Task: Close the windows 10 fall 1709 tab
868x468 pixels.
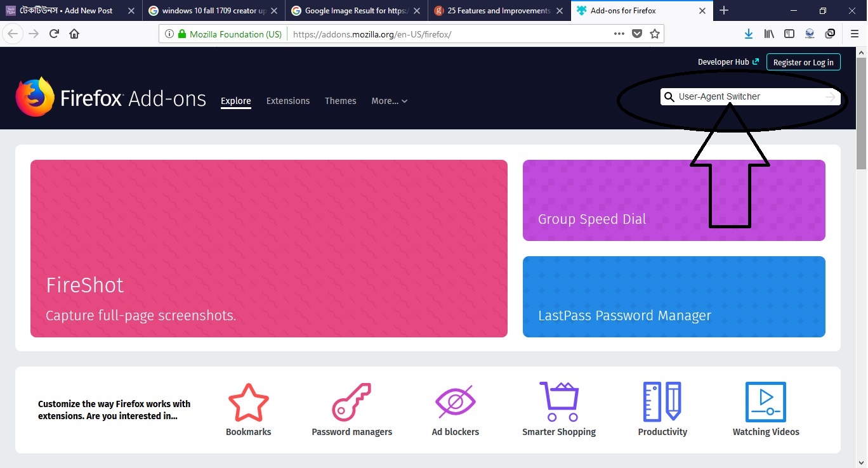Action: point(274,11)
